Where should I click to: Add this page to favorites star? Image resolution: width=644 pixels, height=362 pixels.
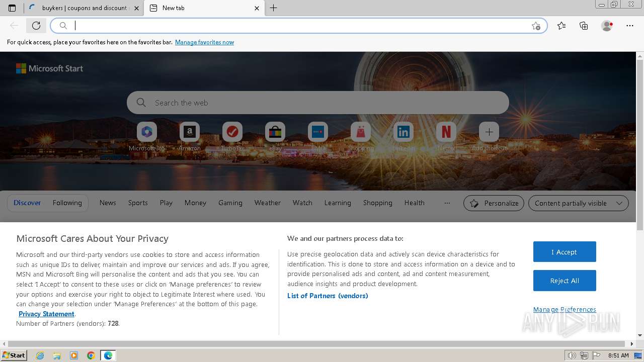pyautogui.click(x=536, y=26)
